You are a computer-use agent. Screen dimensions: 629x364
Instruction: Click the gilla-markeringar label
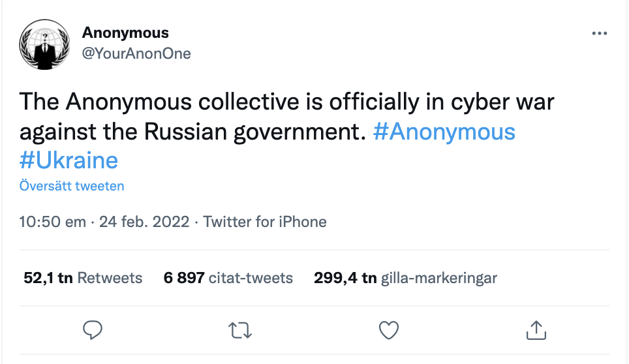click(x=439, y=278)
